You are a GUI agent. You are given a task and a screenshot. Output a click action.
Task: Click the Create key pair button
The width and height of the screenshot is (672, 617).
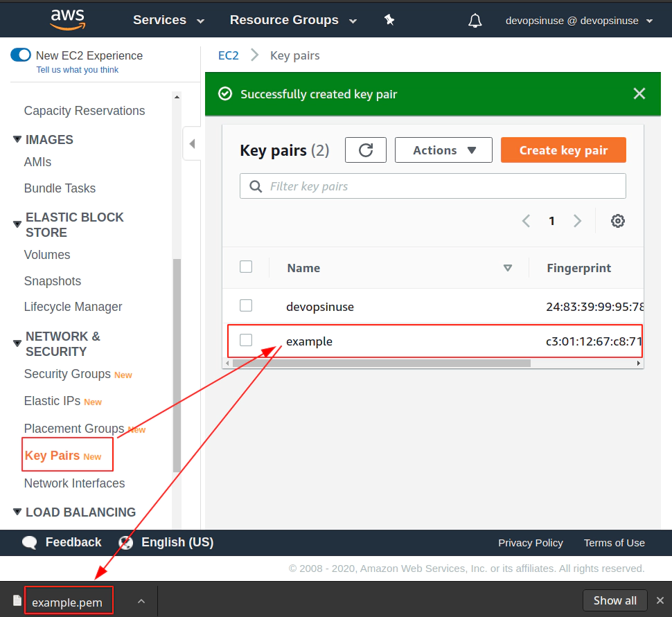point(563,150)
